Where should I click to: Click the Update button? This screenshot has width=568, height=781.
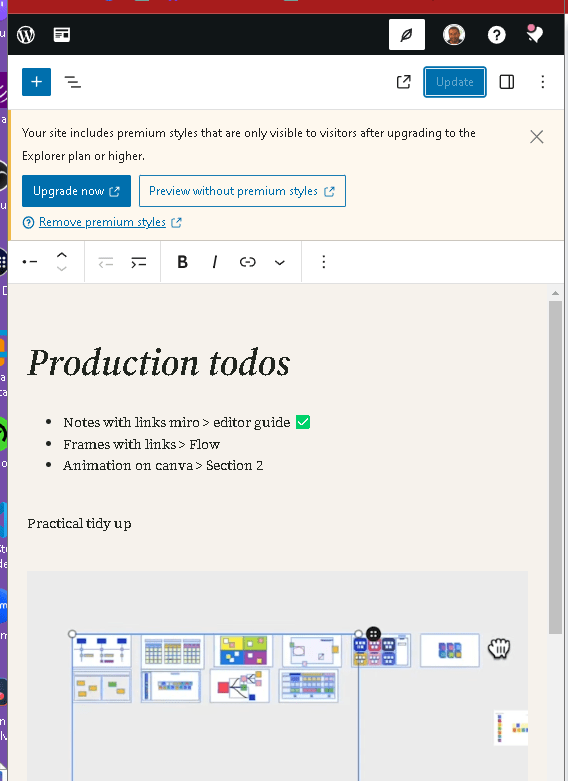click(x=454, y=82)
